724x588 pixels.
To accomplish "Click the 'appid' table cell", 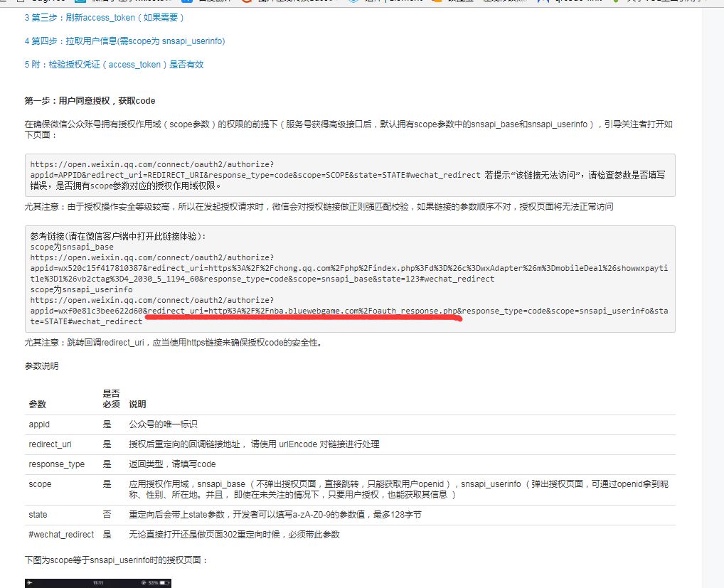I will pos(39,424).
